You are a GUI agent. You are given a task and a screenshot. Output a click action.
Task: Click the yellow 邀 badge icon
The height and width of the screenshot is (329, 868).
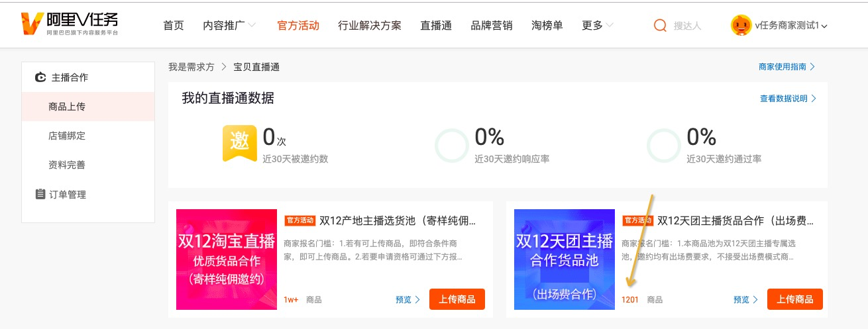pyautogui.click(x=239, y=142)
